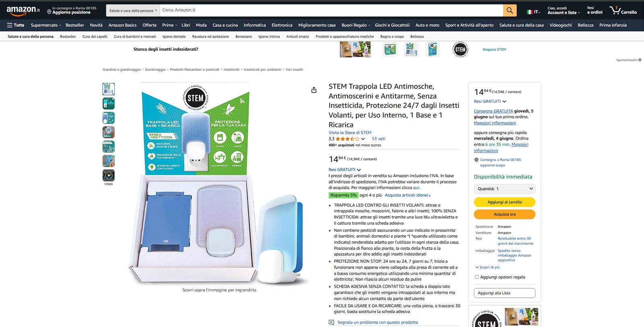The image size is (644, 327).
Task: Click in the Cerca Amazon.it search field
Action: click(330, 10)
